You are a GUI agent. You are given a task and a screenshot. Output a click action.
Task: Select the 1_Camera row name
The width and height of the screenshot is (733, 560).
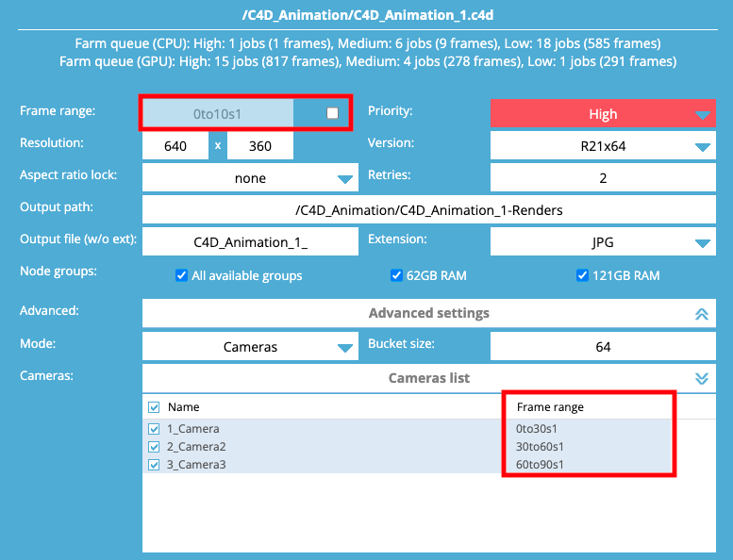(193, 428)
